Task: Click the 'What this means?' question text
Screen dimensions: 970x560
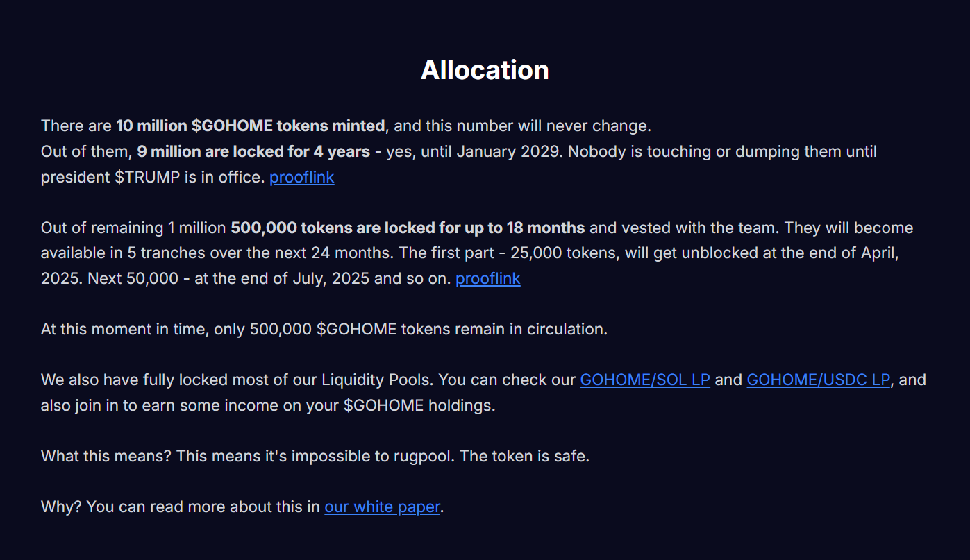Action: coord(106,457)
